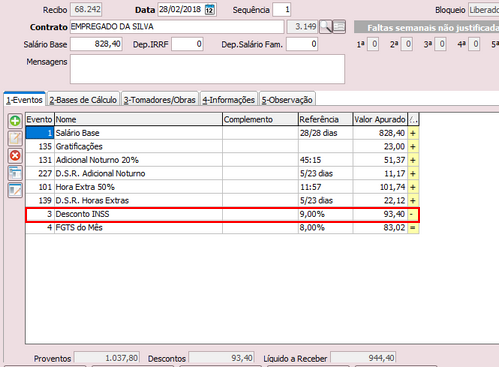Click the notepad edit event icon

tap(15, 138)
